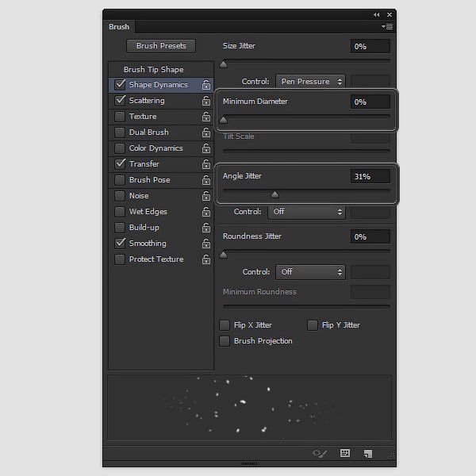Image resolution: width=476 pixels, height=476 pixels.
Task: Enable the Color Dynamics checkbox
Action: pyautogui.click(x=120, y=148)
